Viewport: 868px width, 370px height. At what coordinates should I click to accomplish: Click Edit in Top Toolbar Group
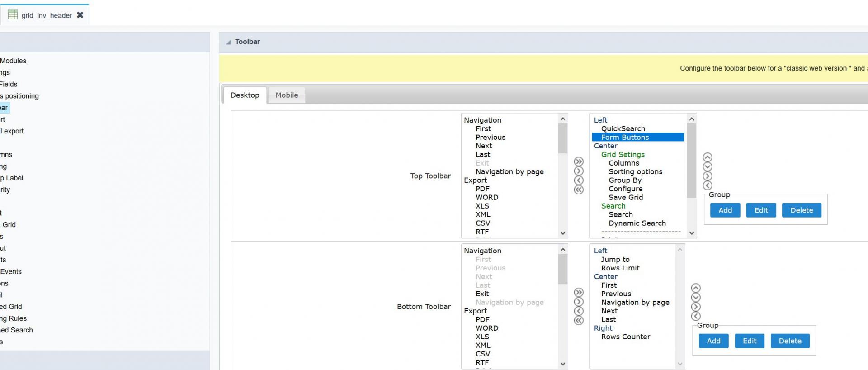761,210
